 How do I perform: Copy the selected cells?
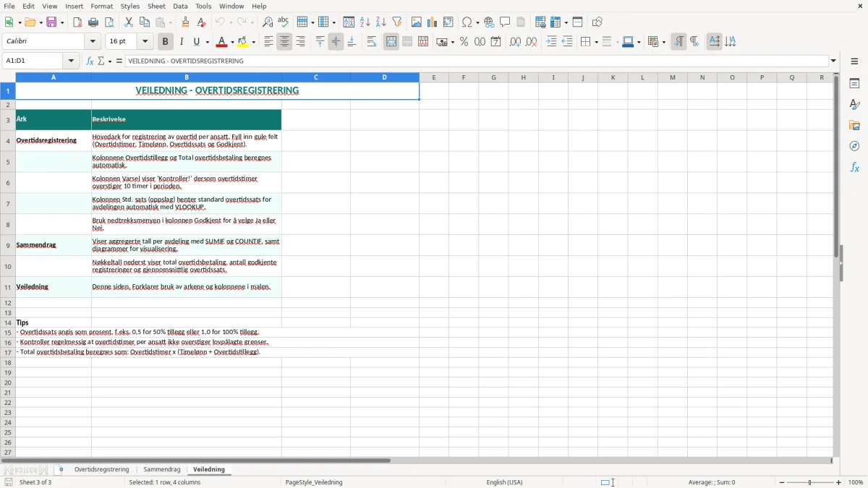(x=145, y=22)
